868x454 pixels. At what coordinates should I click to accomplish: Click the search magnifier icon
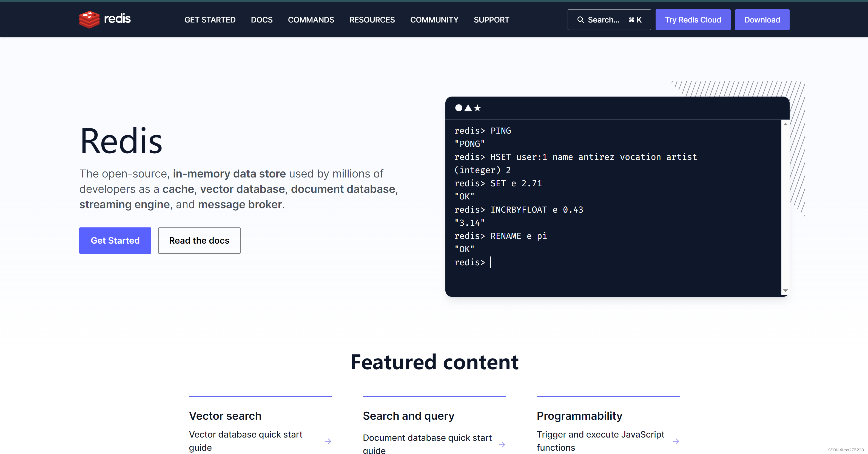click(580, 20)
